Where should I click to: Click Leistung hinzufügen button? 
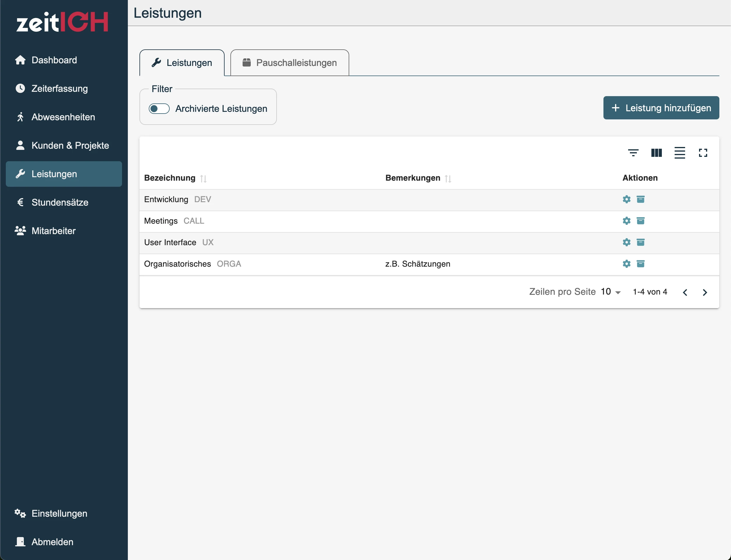[x=661, y=108]
